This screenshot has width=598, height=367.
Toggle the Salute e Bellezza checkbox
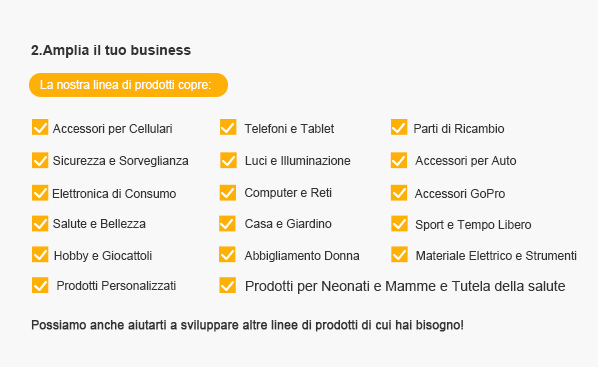pyautogui.click(x=40, y=224)
